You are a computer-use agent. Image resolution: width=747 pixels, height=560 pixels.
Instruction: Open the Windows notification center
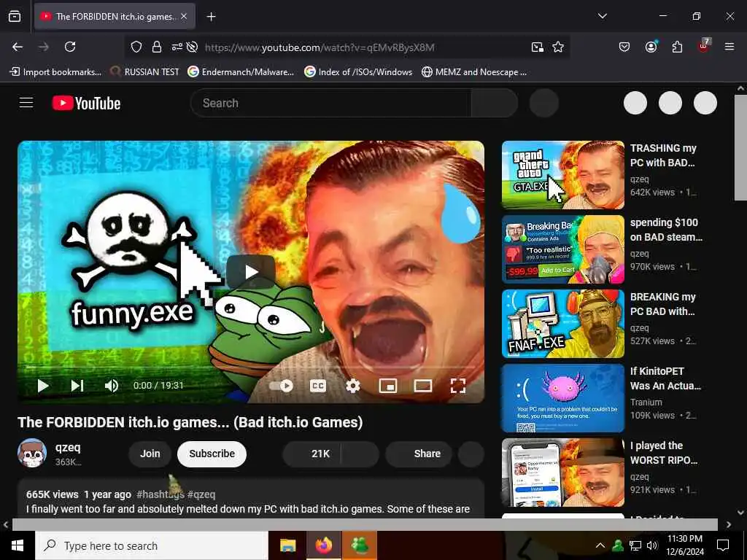[723, 545]
